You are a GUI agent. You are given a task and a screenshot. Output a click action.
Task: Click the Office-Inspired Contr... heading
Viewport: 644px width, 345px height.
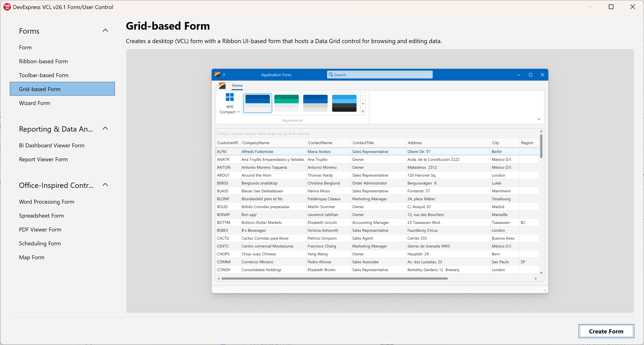56,185
